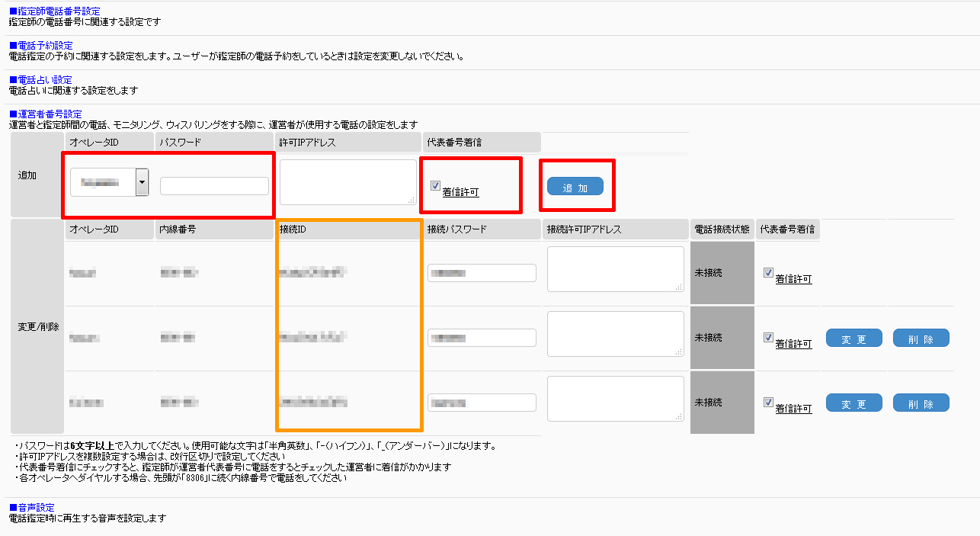Uncheck 着信許可 in the first operator row

(768, 273)
